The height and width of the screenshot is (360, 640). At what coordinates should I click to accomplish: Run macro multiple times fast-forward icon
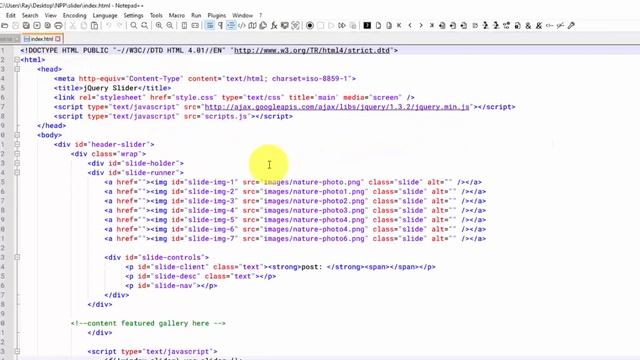(342, 26)
